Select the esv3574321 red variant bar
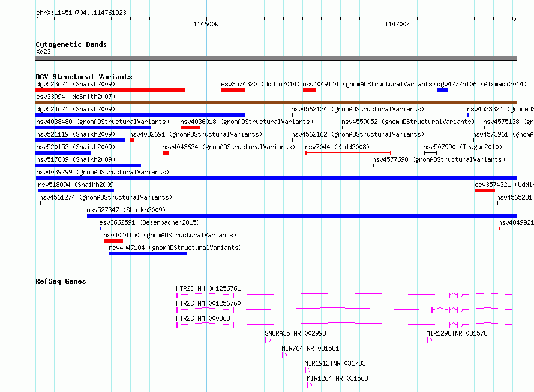534x392 pixels. 485,191
